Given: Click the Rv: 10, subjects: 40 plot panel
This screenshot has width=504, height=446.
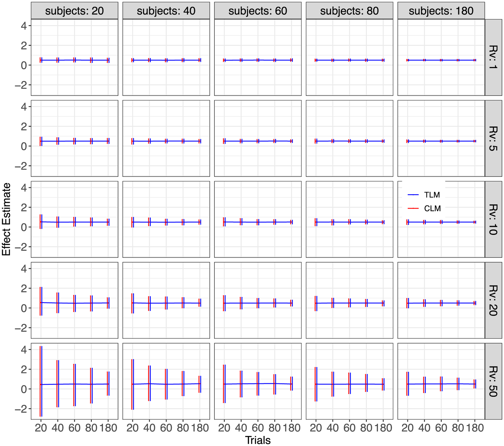Looking at the screenshot, I should [x=166, y=219].
